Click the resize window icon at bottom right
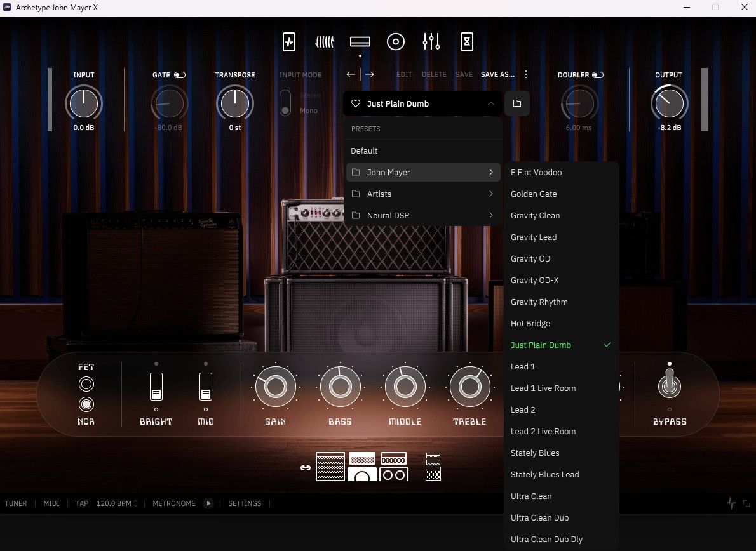The width and height of the screenshot is (756, 551). 746,503
